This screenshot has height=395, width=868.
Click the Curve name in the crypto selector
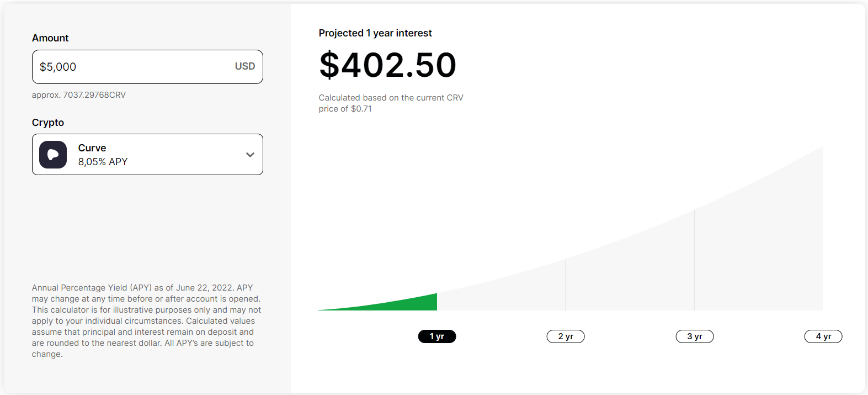pyautogui.click(x=92, y=148)
